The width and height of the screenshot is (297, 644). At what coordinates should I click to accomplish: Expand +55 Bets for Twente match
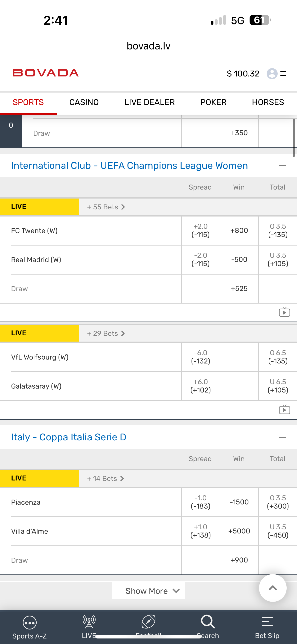click(x=106, y=207)
